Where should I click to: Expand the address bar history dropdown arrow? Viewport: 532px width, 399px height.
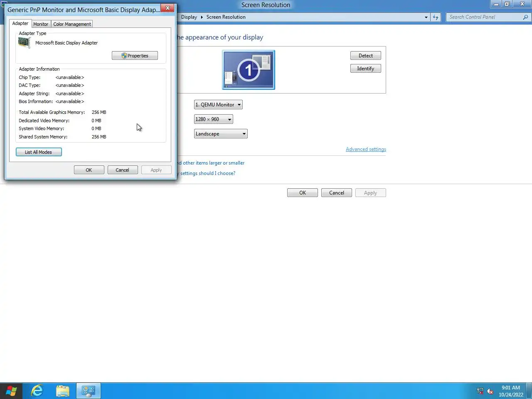426,17
